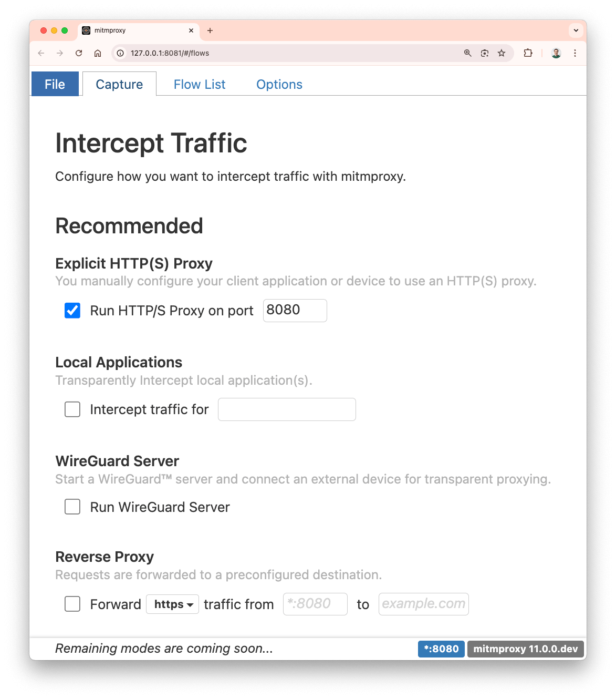The height and width of the screenshot is (699, 616).
Task: Enable Intercept traffic for checkbox
Action: [72, 409]
